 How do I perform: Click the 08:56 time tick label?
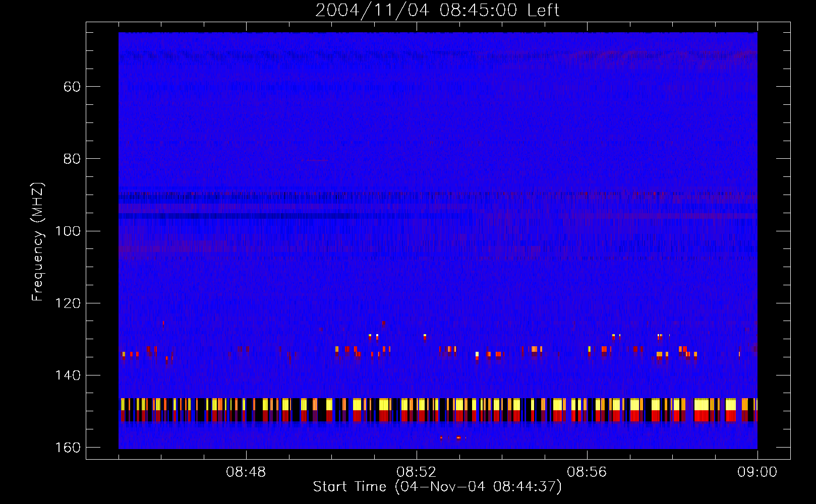coord(587,472)
